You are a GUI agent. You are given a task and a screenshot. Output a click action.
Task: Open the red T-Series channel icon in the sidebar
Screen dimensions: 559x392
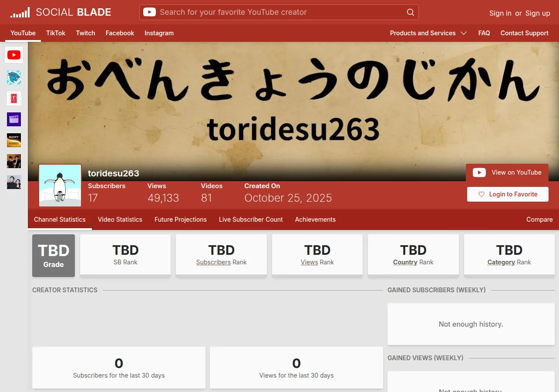coord(14,98)
